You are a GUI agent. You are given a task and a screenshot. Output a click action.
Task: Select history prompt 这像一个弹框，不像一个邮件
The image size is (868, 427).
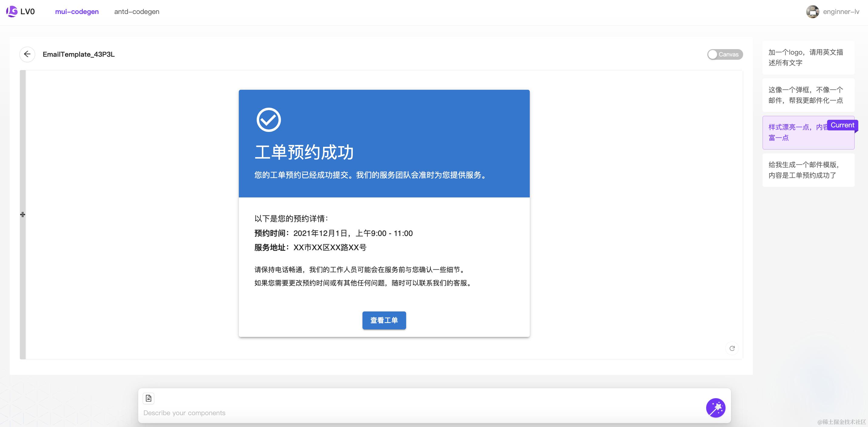(x=808, y=95)
